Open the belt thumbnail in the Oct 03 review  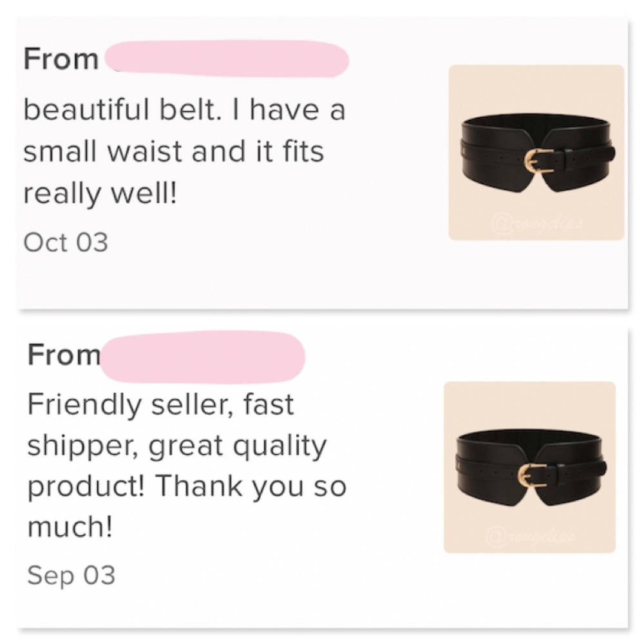[x=536, y=153]
